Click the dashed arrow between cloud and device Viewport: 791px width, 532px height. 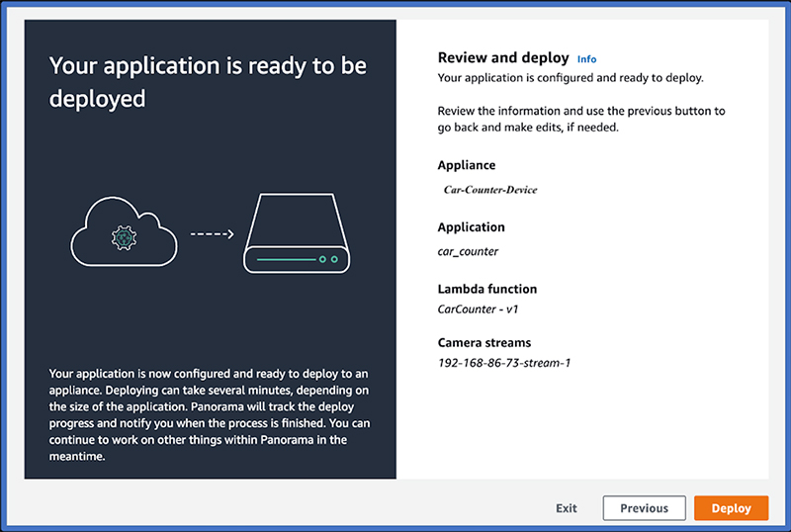coord(212,234)
